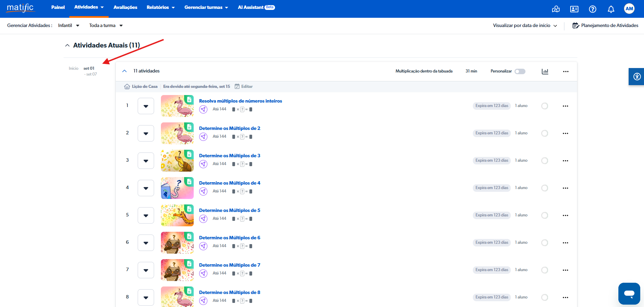Screen dimensions: 644x307
Task: Open Planejamento de Atividades
Action: (x=605, y=26)
